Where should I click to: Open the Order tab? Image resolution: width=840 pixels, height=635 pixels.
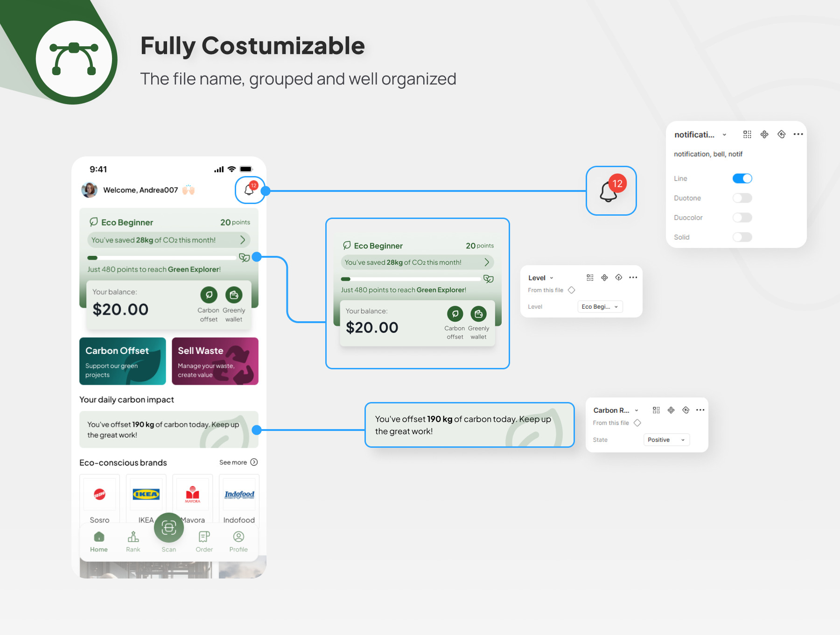pos(204,542)
